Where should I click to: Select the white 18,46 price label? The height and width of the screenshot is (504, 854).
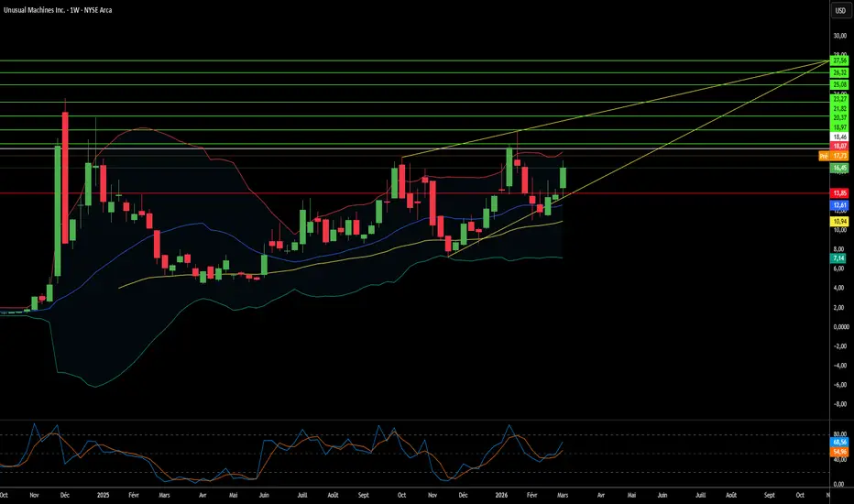pos(839,137)
